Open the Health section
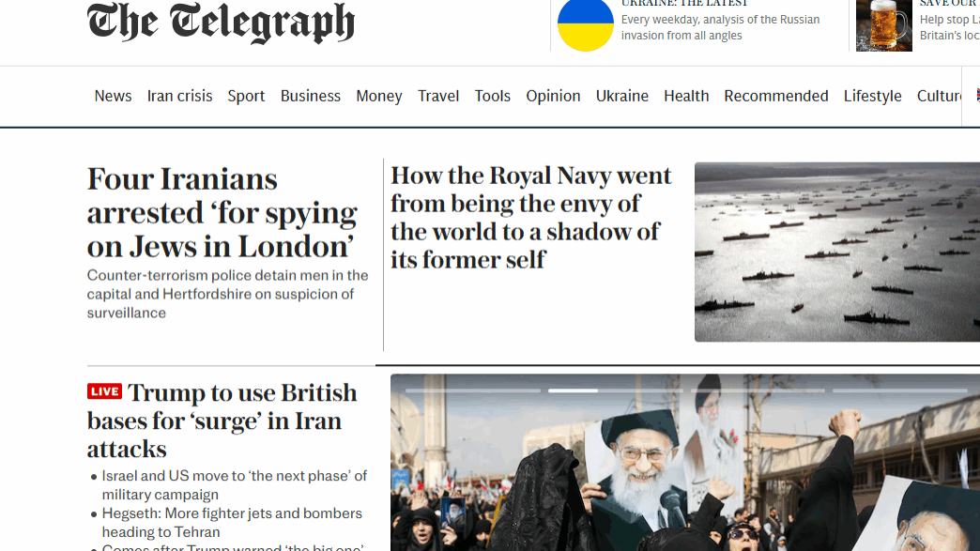The image size is (980, 551). tap(686, 96)
